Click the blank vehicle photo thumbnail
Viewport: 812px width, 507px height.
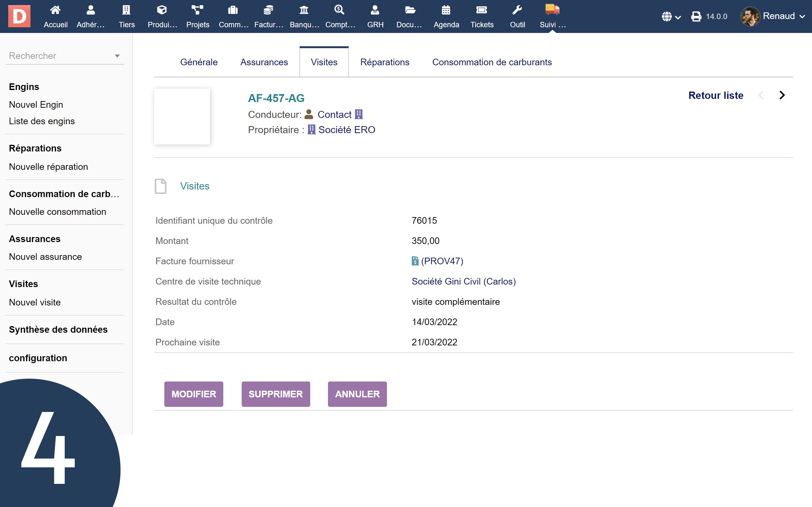coord(182,117)
